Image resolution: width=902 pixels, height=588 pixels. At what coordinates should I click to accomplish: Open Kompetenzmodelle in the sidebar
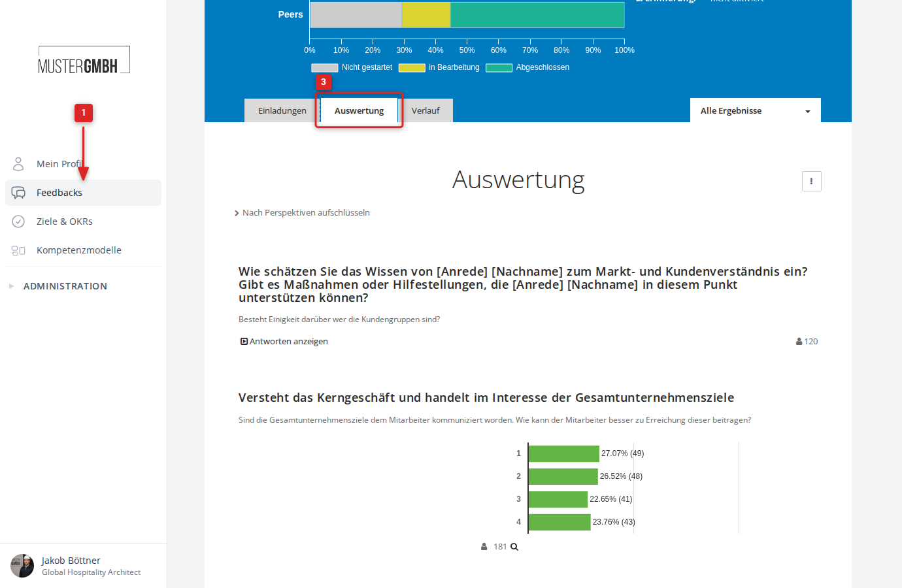(x=83, y=250)
